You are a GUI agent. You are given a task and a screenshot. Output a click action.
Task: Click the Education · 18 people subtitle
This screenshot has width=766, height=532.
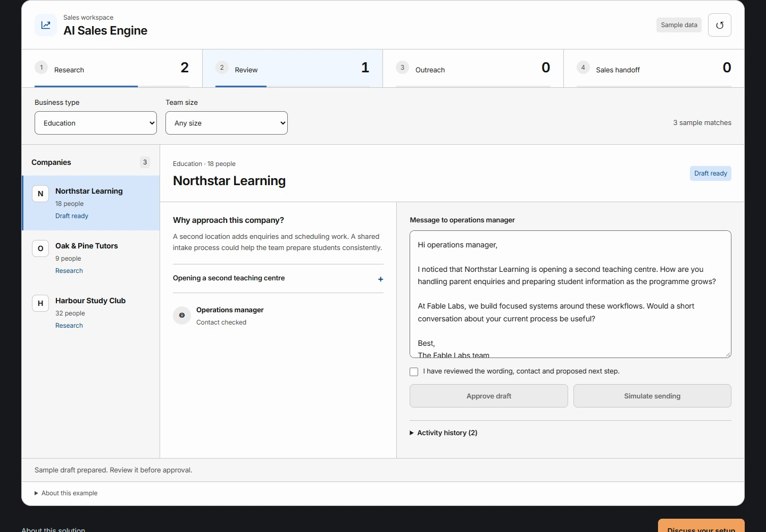(x=204, y=164)
